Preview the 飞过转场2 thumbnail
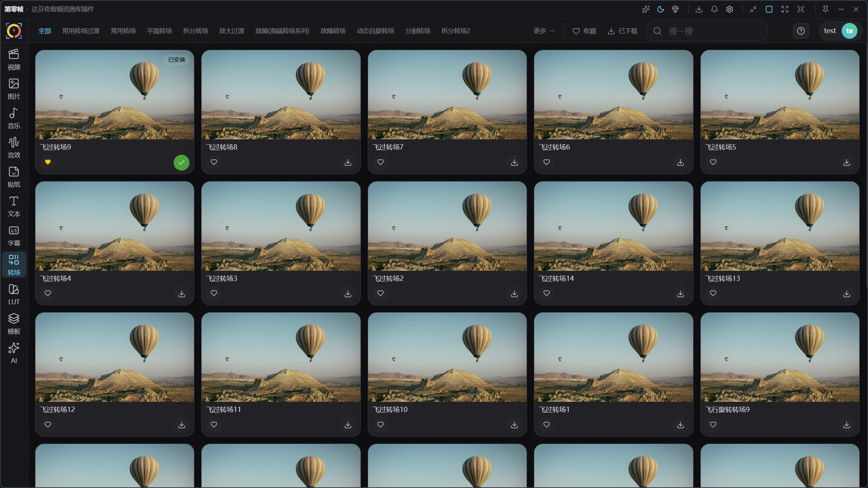The width and height of the screenshot is (868, 488). (x=447, y=226)
